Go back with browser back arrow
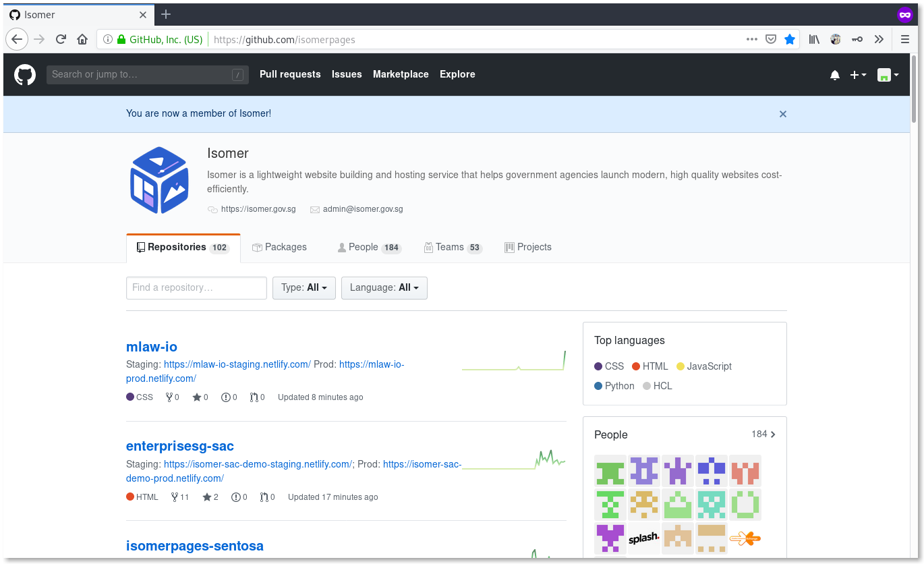Image resolution: width=924 pixels, height=564 pixels. click(x=18, y=39)
